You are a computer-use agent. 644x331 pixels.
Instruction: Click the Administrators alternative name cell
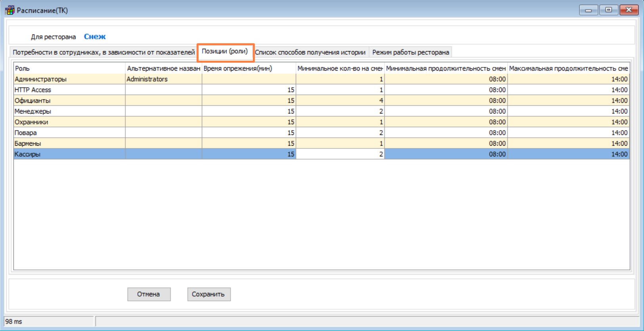pyautogui.click(x=164, y=79)
